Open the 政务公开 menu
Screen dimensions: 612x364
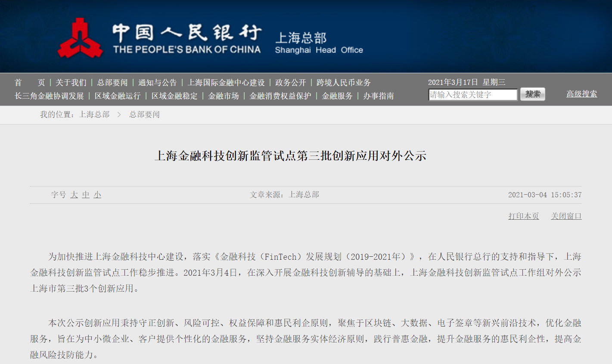coord(290,82)
